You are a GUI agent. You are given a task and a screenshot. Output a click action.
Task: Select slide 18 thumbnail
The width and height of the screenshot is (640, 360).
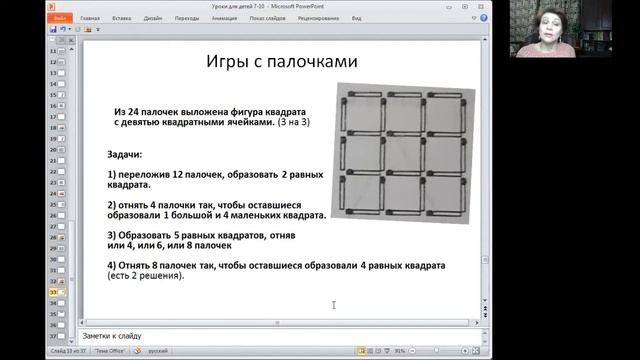pos(61,128)
